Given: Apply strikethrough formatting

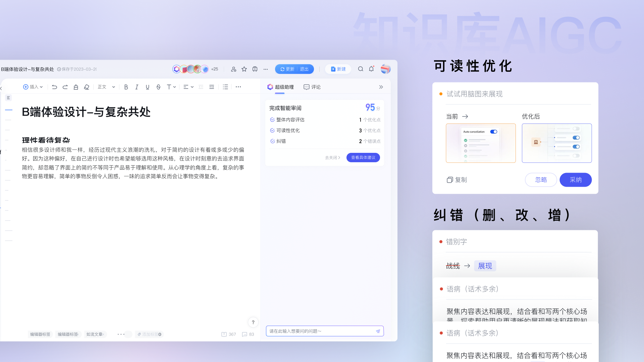Looking at the screenshot, I should coord(158,87).
